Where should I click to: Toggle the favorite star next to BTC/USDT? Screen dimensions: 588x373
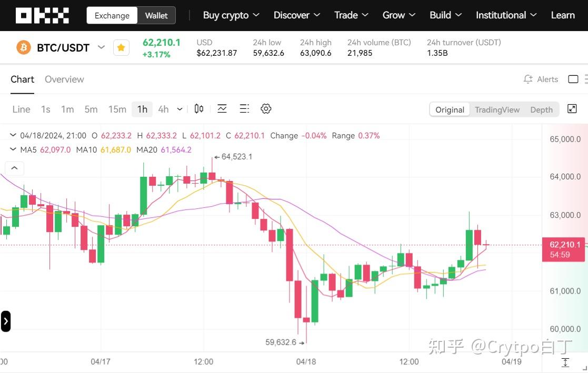pos(121,47)
